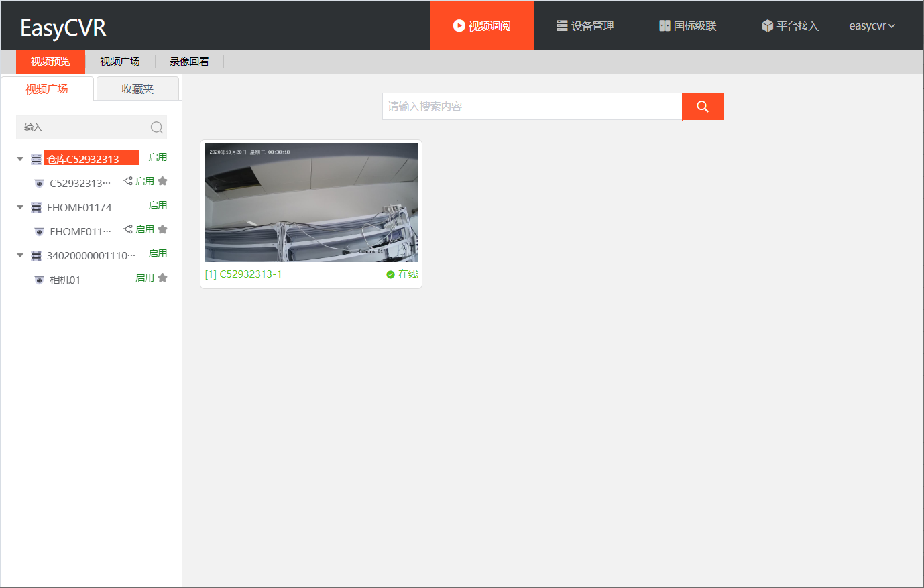Click the 国标级联 panel icon
The image size is (924, 588).
click(x=665, y=25)
